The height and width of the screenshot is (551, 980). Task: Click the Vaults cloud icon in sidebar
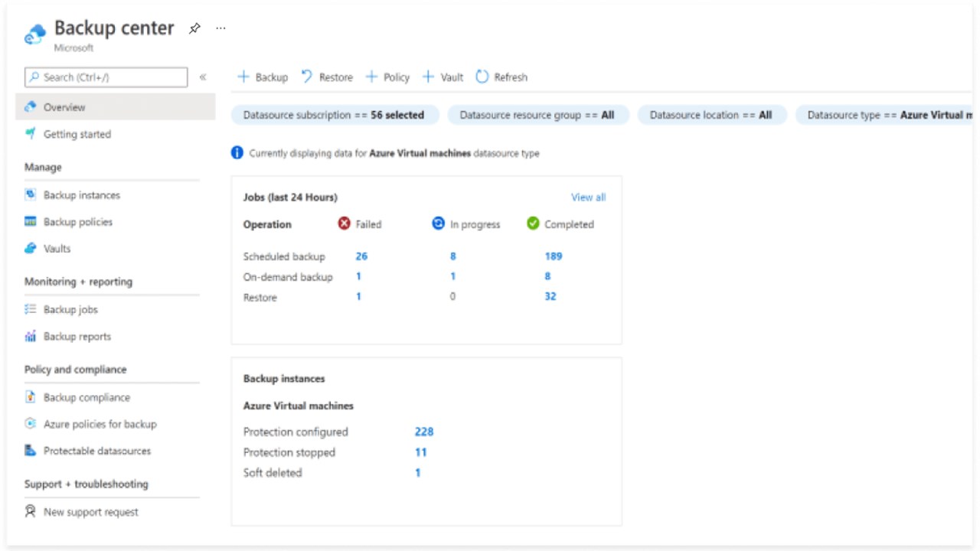point(31,249)
